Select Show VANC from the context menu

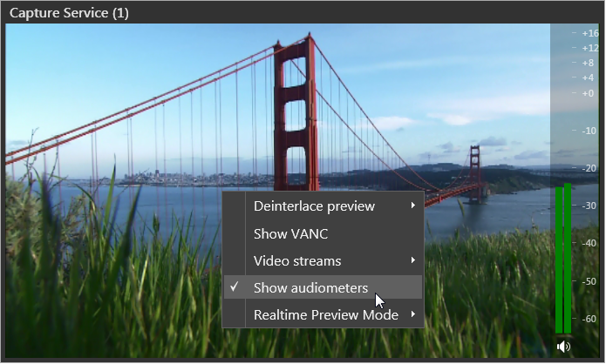(323, 233)
